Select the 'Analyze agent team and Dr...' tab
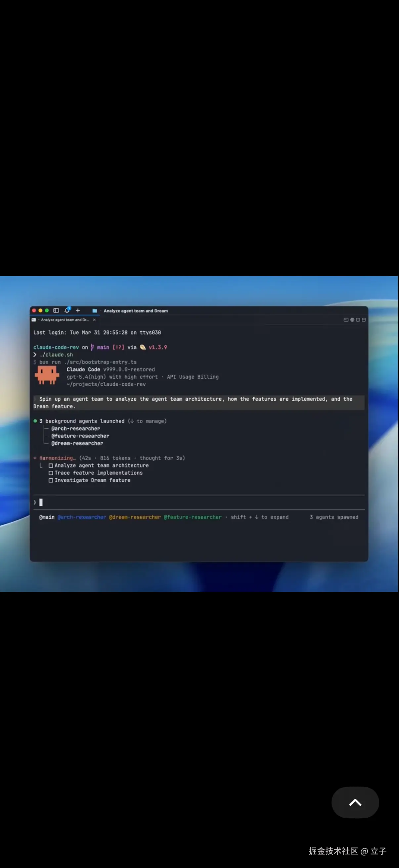Screen dimensions: 399x868 [65, 320]
